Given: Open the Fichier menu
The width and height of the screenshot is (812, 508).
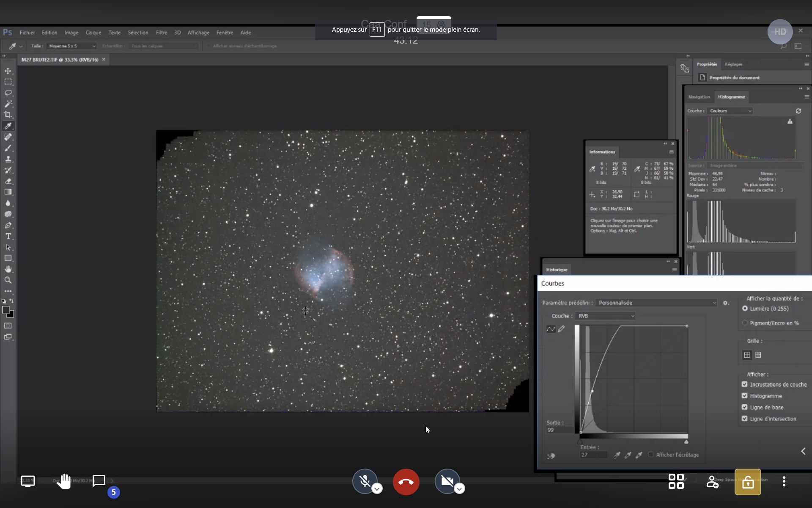Looking at the screenshot, I should pyautogui.click(x=27, y=33).
